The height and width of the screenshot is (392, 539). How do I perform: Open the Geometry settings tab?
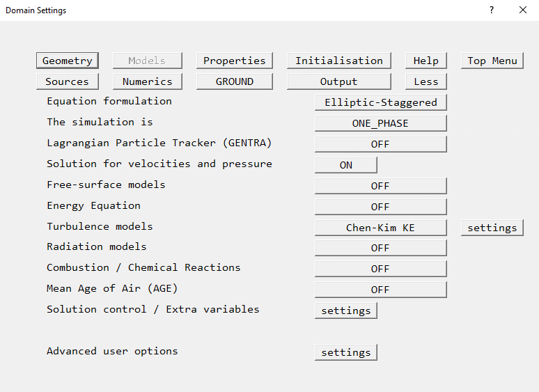(x=68, y=61)
